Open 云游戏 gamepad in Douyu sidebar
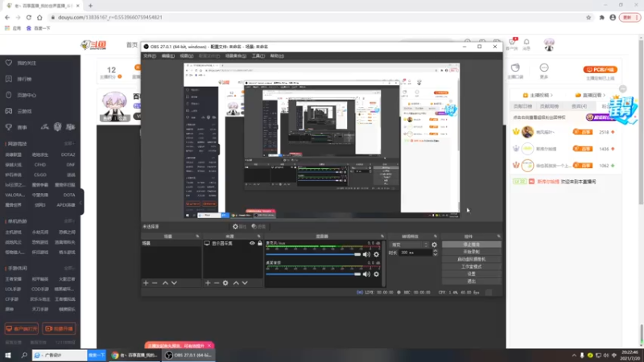 click(19, 111)
